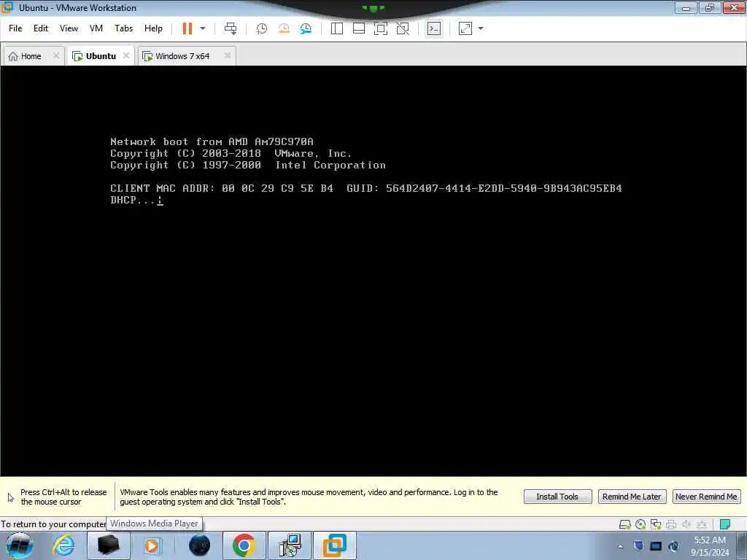
Task: Open the File menu
Action: click(15, 28)
